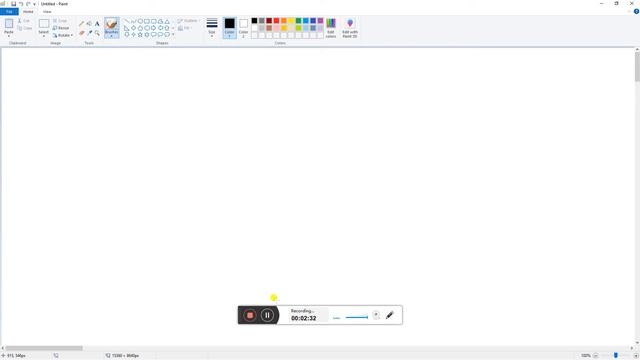Image resolution: width=640 pixels, height=360 pixels.
Task: Click the Cut button
Action: [24, 21]
